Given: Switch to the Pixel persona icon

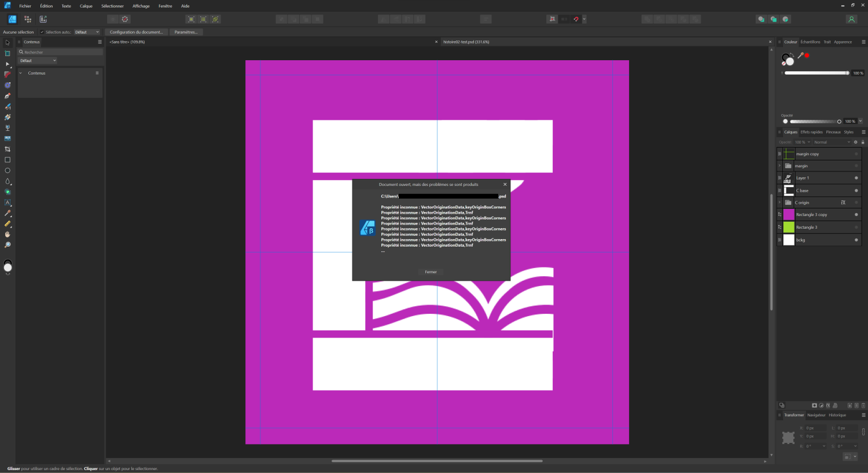Looking at the screenshot, I should tap(28, 19).
